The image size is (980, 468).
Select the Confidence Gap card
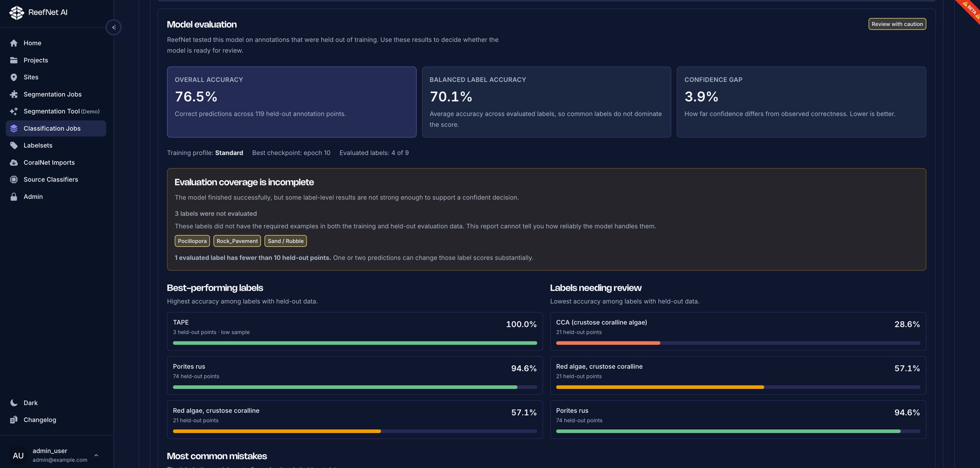pos(801,102)
